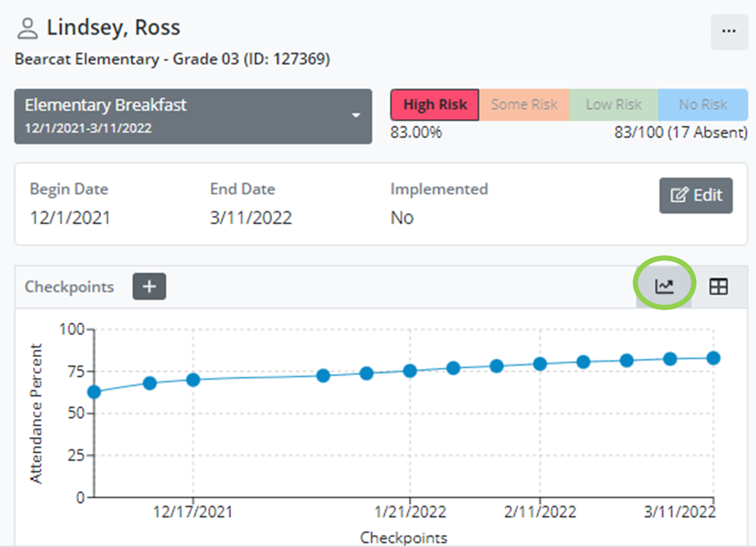The width and height of the screenshot is (756, 547).
Task: Click the last 3/11/2022 data point
Action: tap(713, 358)
